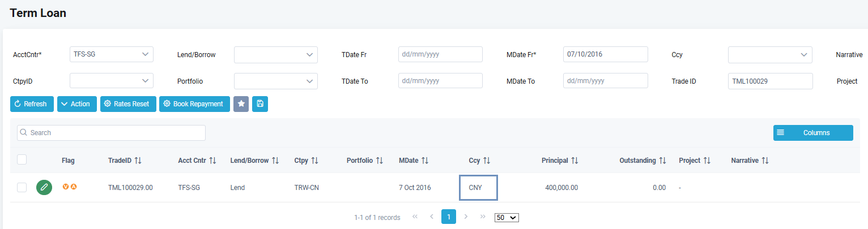868x229 pixels.
Task: Click the star favorite icon button
Action: tap(241, 104)
